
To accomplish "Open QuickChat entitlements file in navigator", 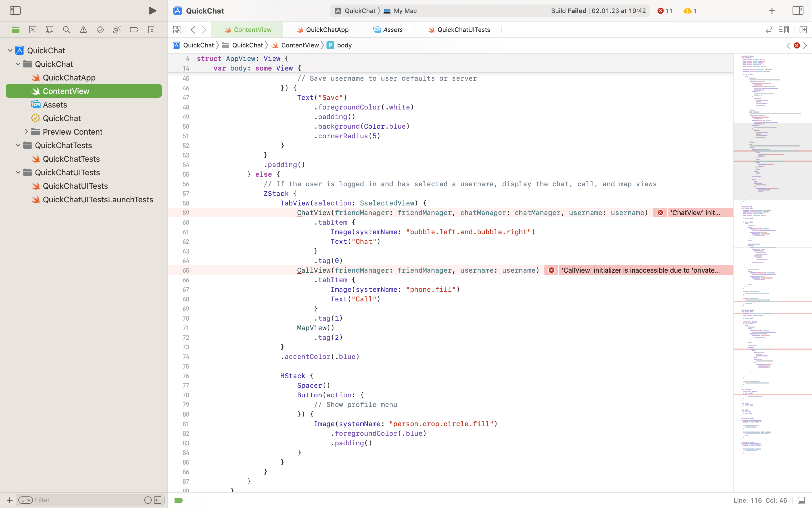I will tap(62, 118).
